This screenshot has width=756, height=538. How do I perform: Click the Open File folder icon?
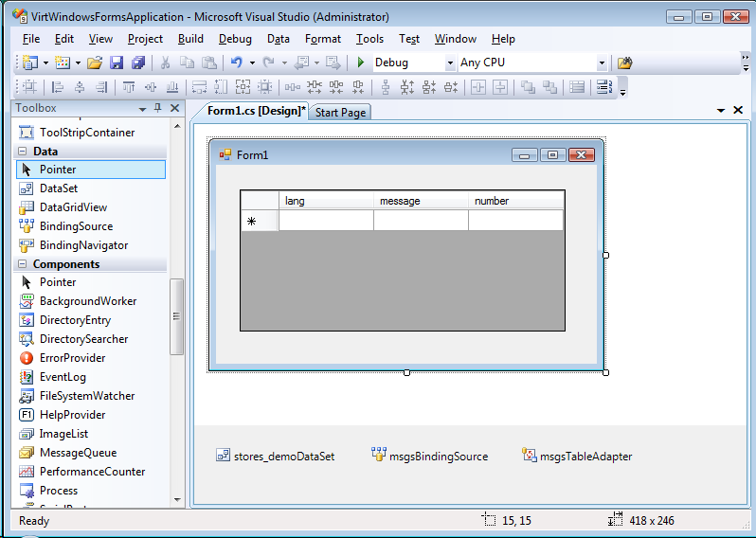[x=94, y=63]
